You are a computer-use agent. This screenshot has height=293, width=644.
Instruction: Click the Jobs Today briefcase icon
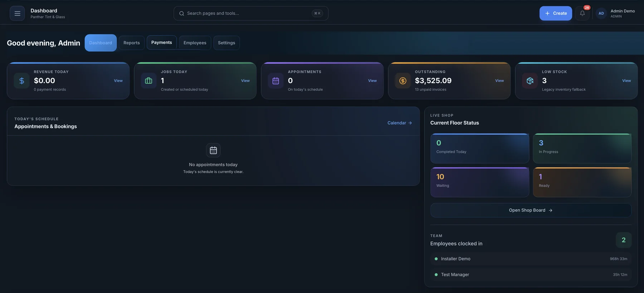(x=148, y=80)
